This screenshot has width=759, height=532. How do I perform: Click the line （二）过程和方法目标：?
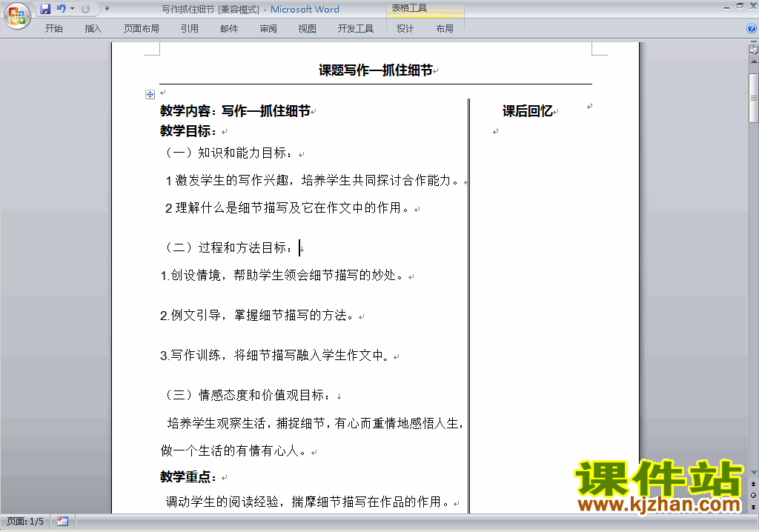pyautogui.click(x=228, y=248)
